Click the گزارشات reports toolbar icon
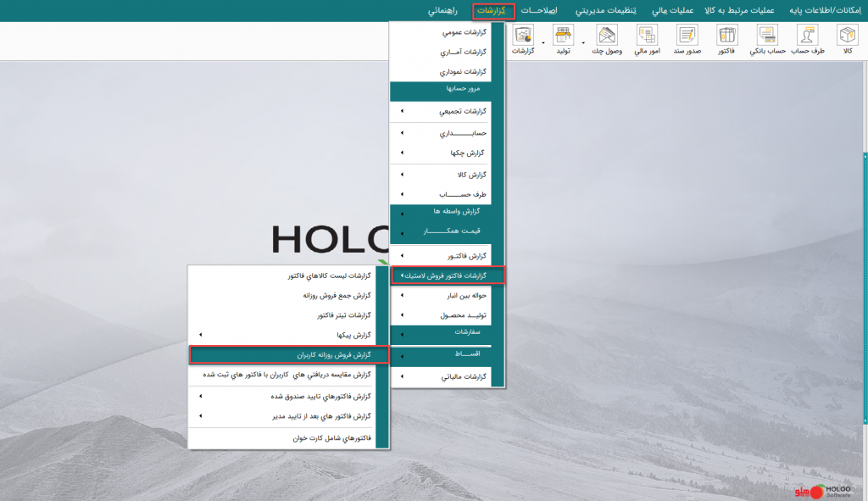The height and width of the screenshot is (501, 868). (522, 39)
